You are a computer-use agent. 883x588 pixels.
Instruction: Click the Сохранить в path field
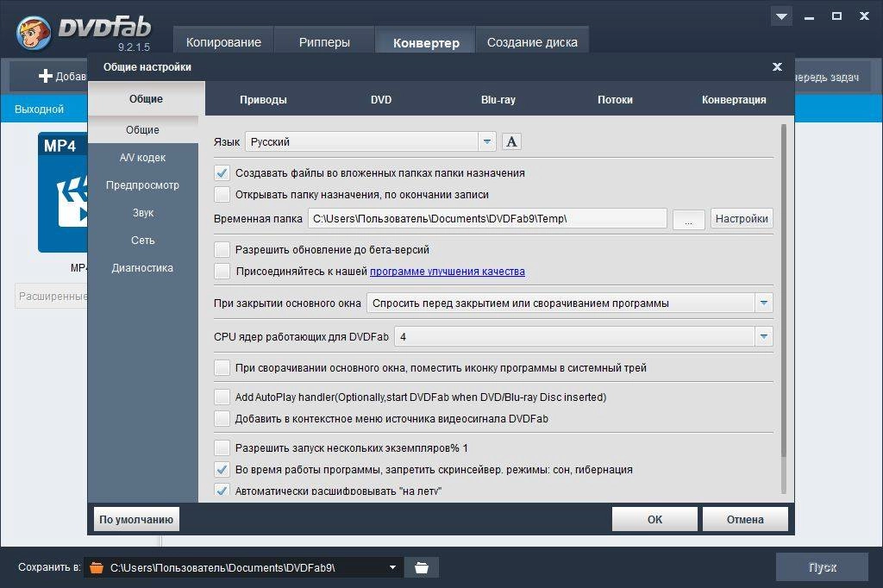(243, 567)
